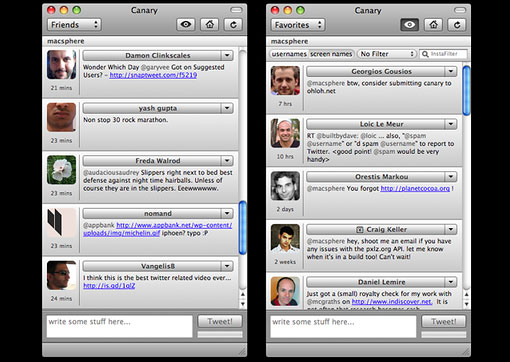
Task: Click nomand avatar
Action: point(61,223)
